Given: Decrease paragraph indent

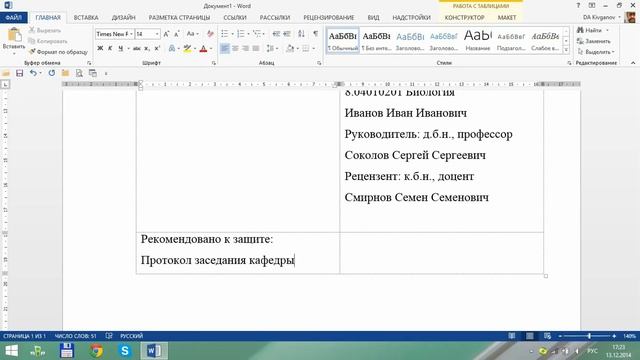Looking at the screenshot, I should coord(276,34).
